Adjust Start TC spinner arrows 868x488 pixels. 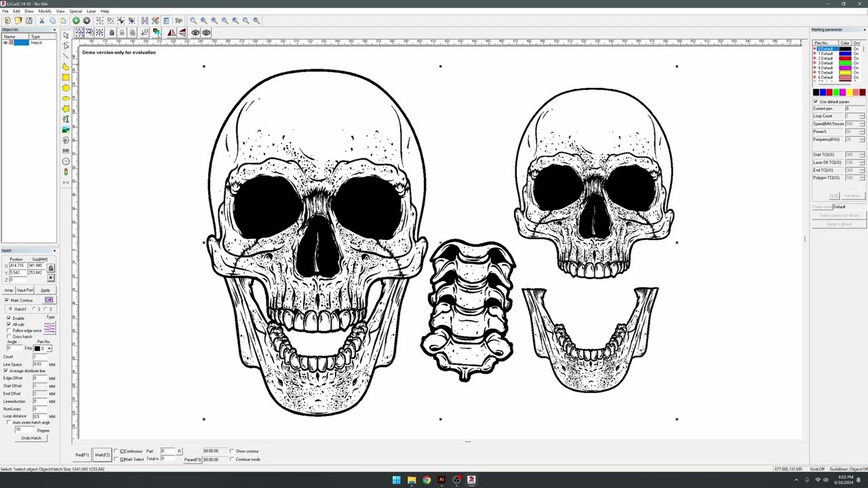coord(862,155)
